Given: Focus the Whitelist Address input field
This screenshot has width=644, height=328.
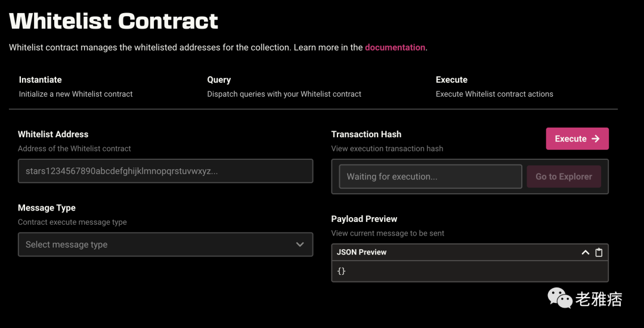Looking at the screenshot, I should tap(165, 171).
